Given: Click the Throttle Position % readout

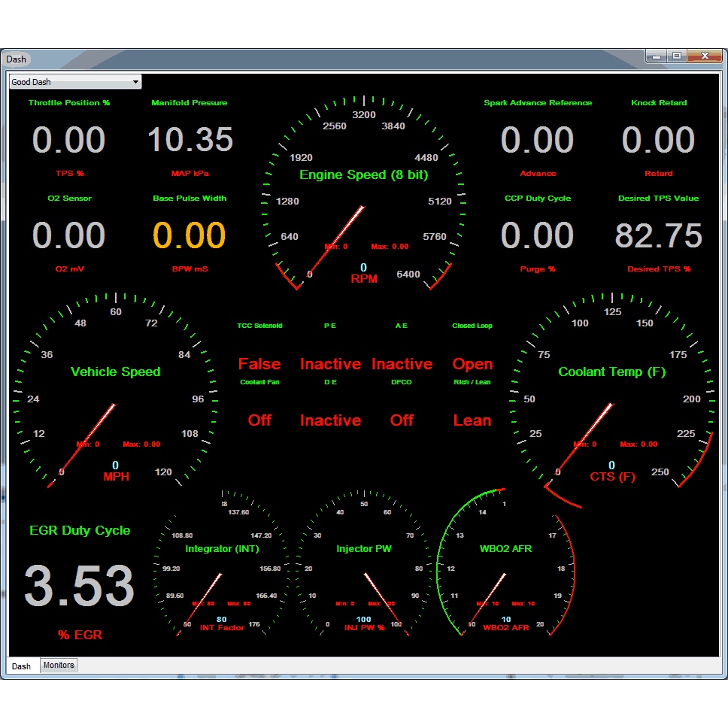Looking at the screenshot, I should click(69, 140).
